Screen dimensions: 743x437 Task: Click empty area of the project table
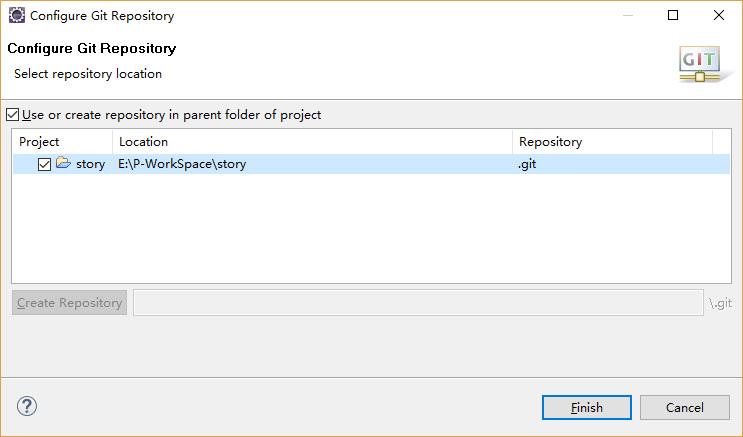[x=371, y=228]
